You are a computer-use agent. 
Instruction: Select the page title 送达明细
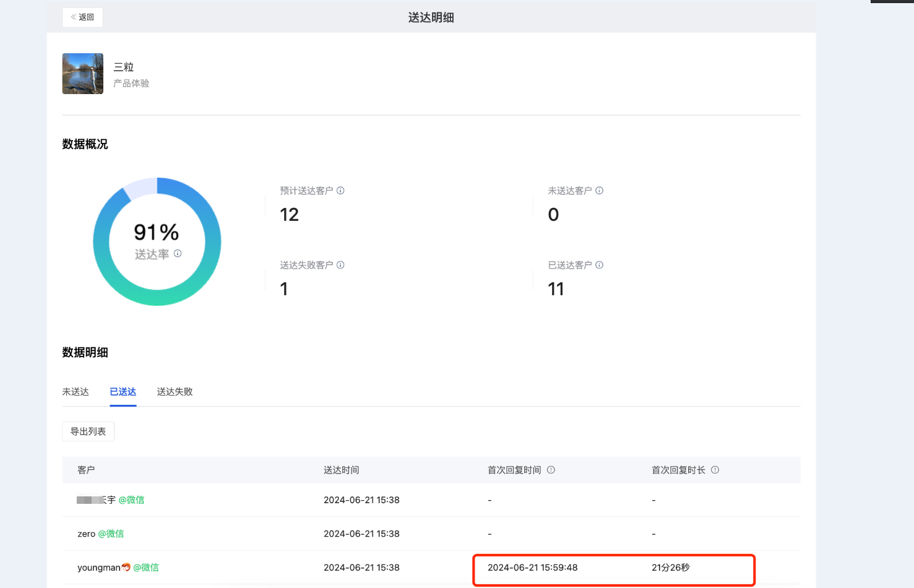click(431, 17)
